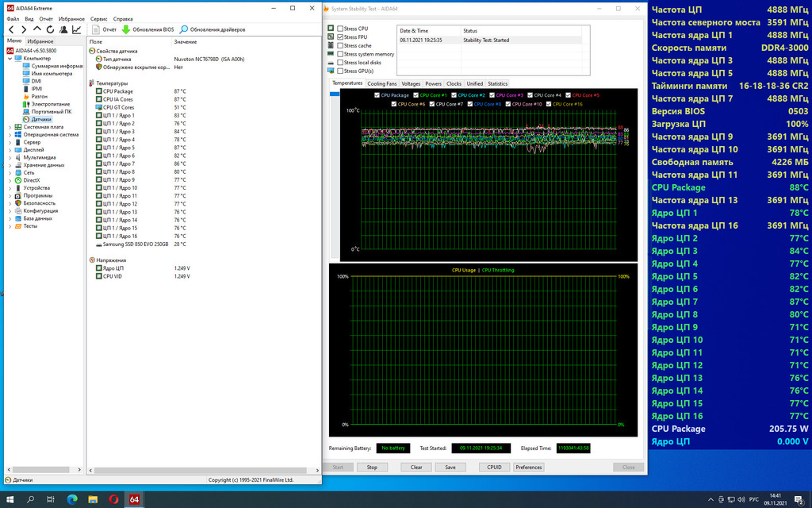Collapse the Компьютер tree node
This screenshot has height=508, width=812.
point(10,58)
